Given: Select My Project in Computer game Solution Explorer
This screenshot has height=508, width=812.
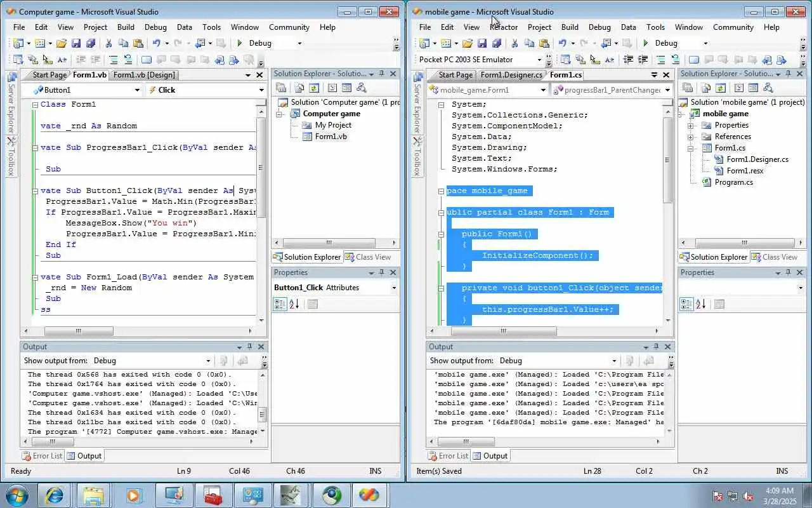Looking at the screenshot, I should tap(333, 125).
